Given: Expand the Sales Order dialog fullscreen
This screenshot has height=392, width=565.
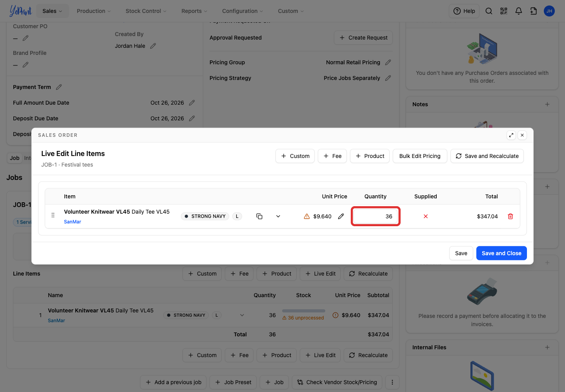Looking at the screenshot, I should pyautogui.click(x=511, y=135).
